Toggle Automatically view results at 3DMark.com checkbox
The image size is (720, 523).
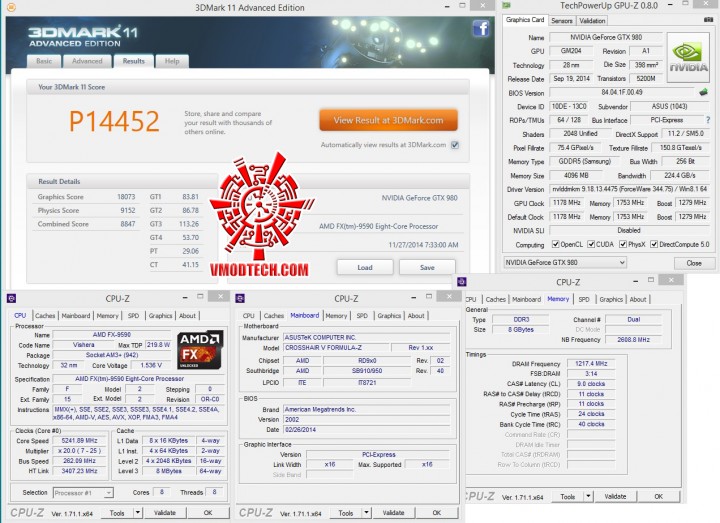(x=455, y=145)
